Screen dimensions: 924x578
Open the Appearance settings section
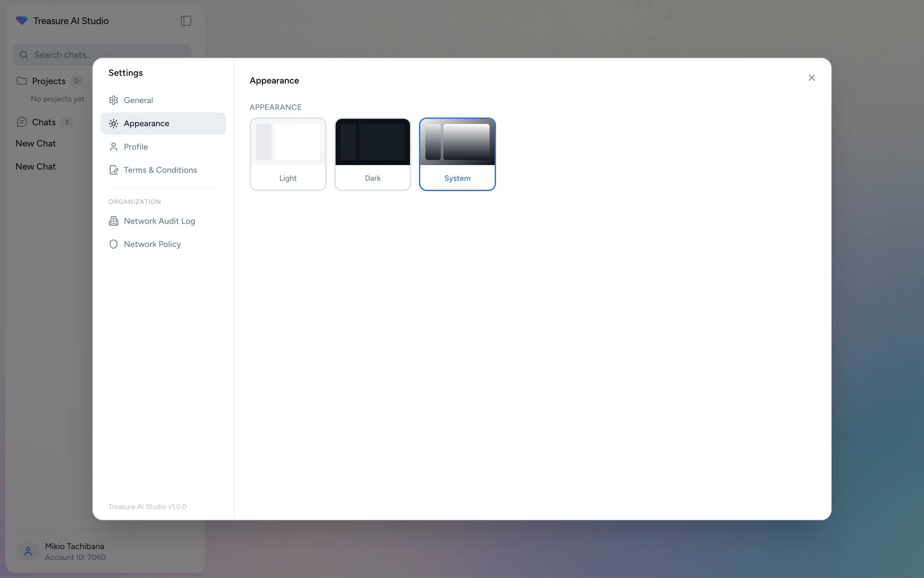click(x=163, y=124)
